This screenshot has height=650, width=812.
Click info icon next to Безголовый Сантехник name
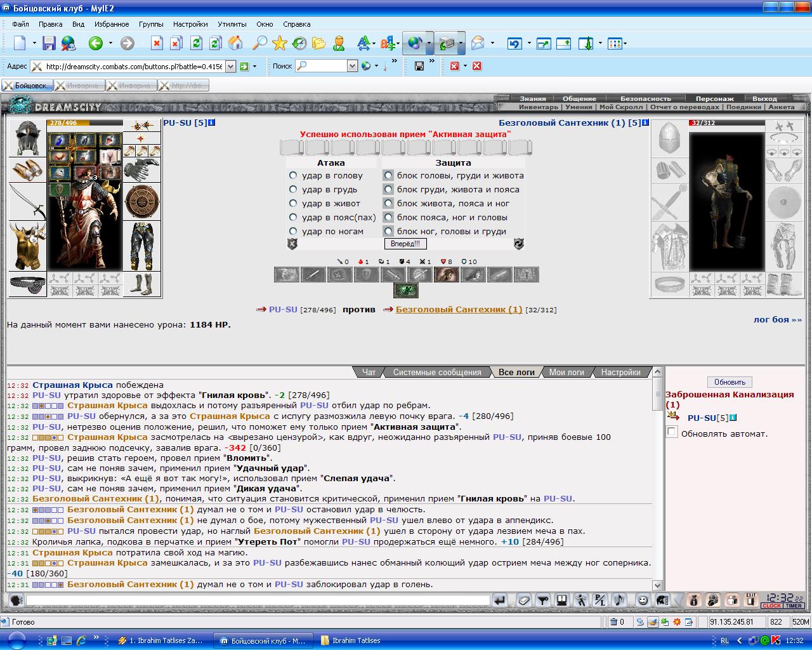(645, 123)
